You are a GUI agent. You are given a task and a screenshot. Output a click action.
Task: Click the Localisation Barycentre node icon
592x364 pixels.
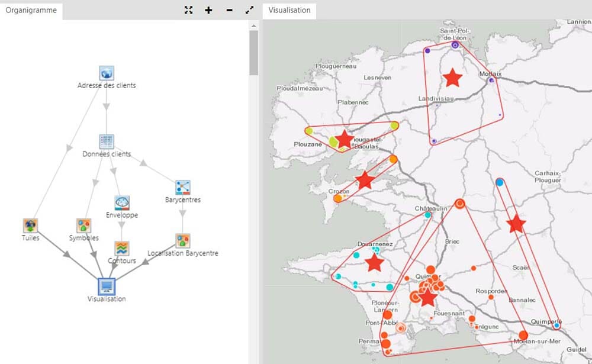click(182, 240)
